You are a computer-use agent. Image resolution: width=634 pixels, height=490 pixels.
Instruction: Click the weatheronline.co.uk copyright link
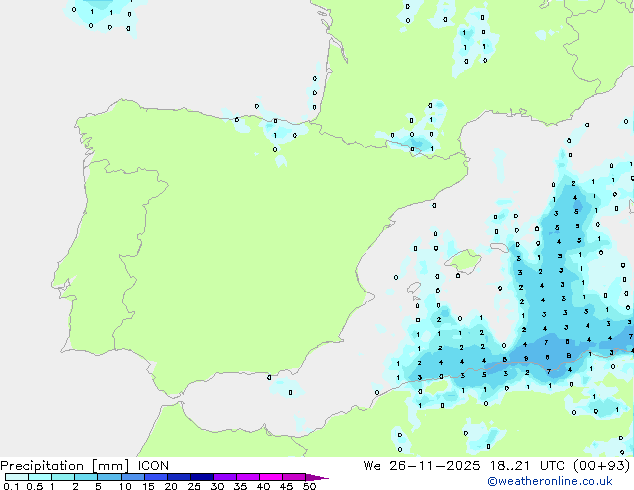click(550, 481)
